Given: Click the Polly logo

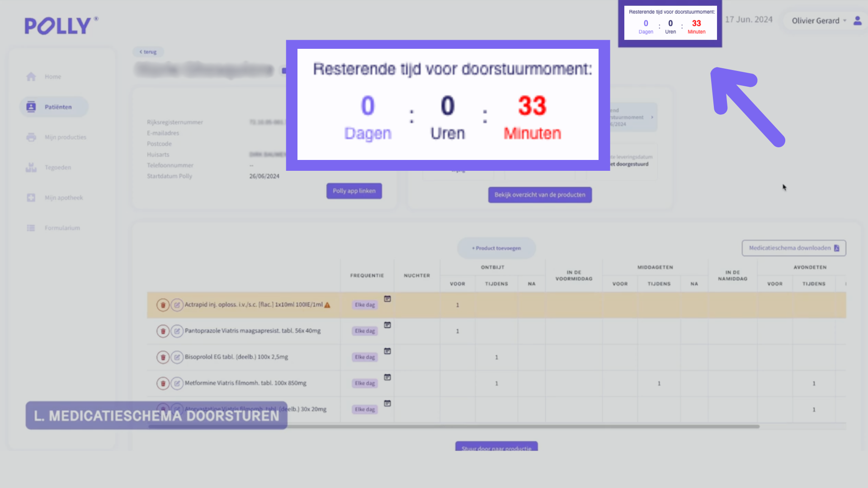Looking at the screenshot, I should tap(61, 26).
